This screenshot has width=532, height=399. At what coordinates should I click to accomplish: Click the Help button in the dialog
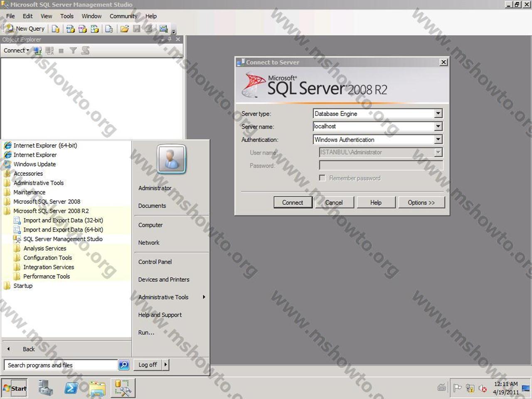[x=376, y=202]
